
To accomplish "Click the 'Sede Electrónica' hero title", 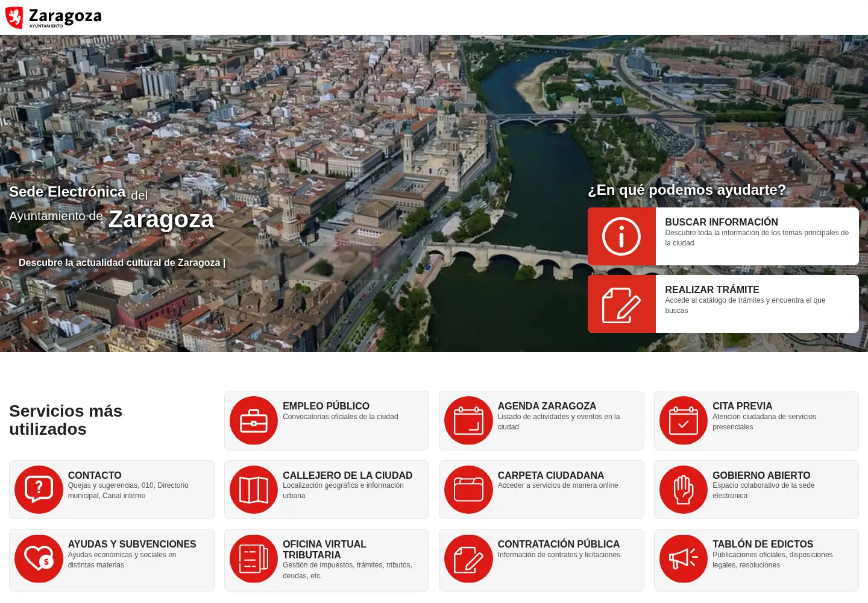I will click(x=68, y=192).
